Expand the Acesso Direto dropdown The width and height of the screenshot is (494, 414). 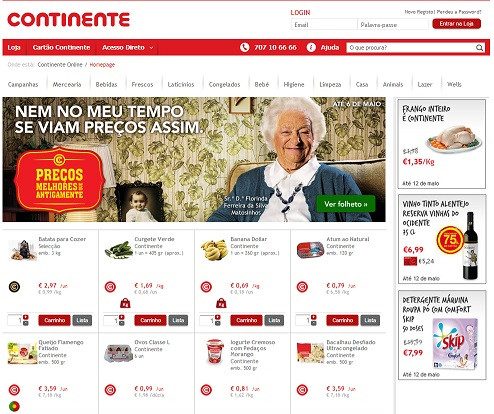point(127,47)
